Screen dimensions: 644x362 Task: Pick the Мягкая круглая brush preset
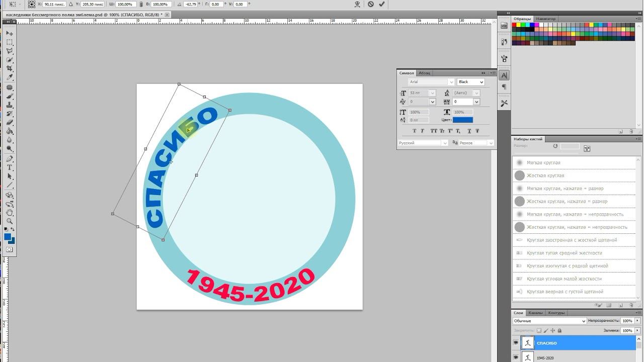coord(574,162)
